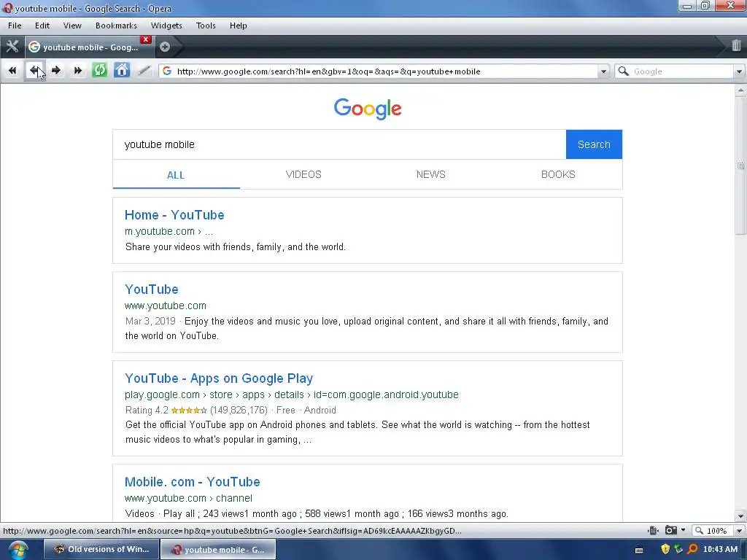This screenshot has height=560, width=747.
Task: Open the YouTube result link
Action: 152,289
